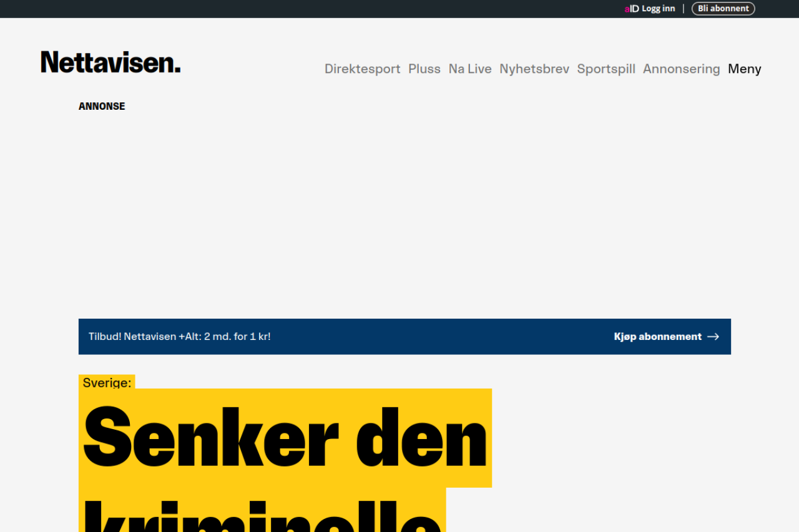This screenshot has width=799, height=532.
Task: Click the Kjøp abonnement link
Action: click(658, 337)
